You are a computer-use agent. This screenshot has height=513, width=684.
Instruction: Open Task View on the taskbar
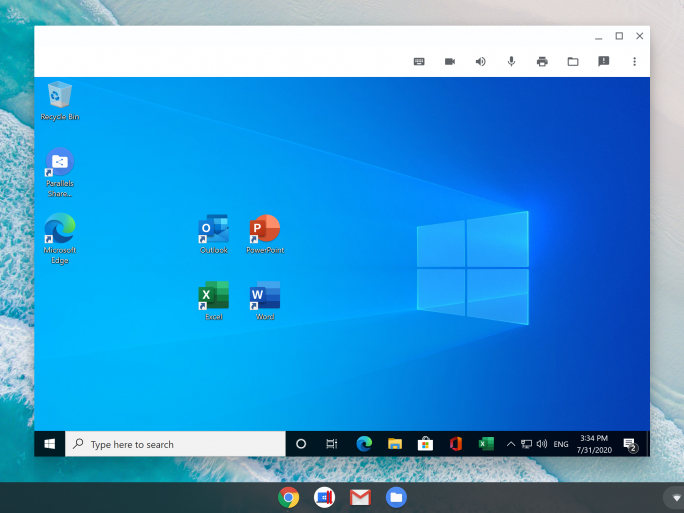click(x=332, y=444)
